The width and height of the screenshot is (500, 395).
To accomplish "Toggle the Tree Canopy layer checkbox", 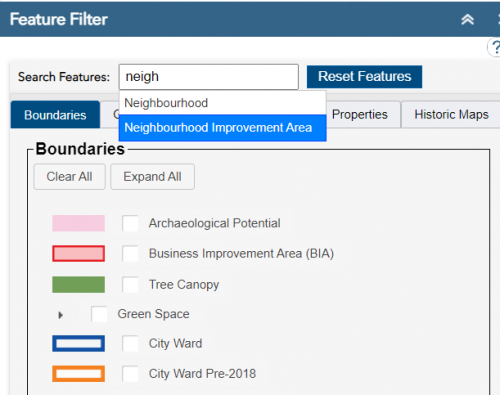I will tap(130, 285).
